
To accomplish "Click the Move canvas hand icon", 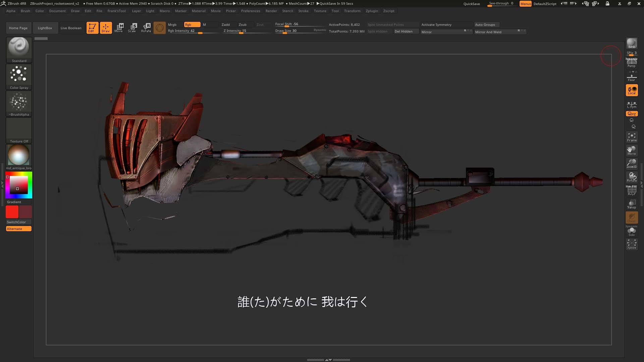I will point(632,150).
